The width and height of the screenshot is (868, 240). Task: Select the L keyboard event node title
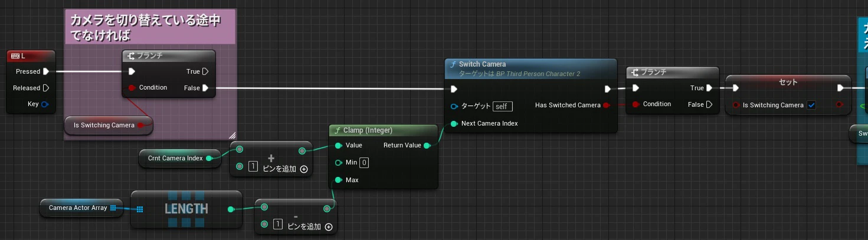coord(31,56)
